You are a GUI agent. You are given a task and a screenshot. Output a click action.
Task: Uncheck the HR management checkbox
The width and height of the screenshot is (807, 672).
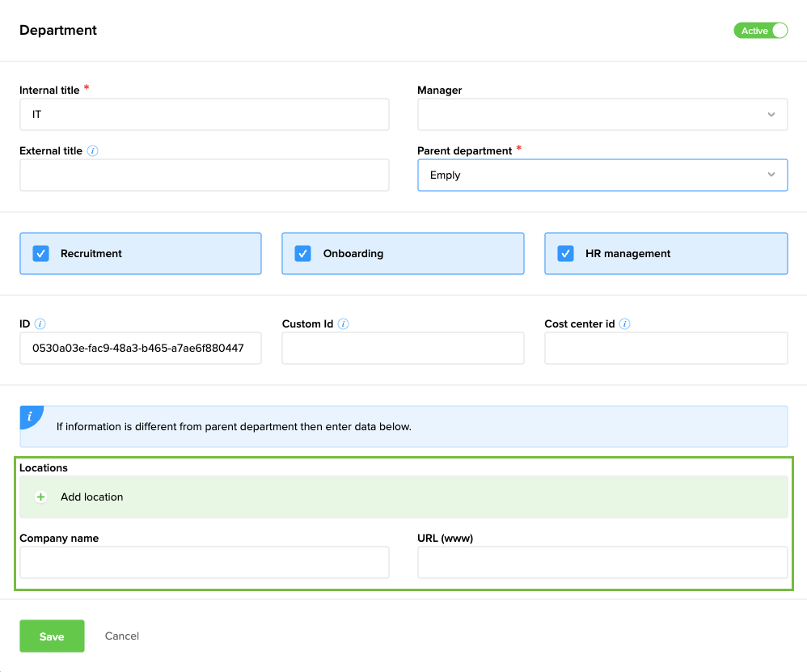(566, 254)
